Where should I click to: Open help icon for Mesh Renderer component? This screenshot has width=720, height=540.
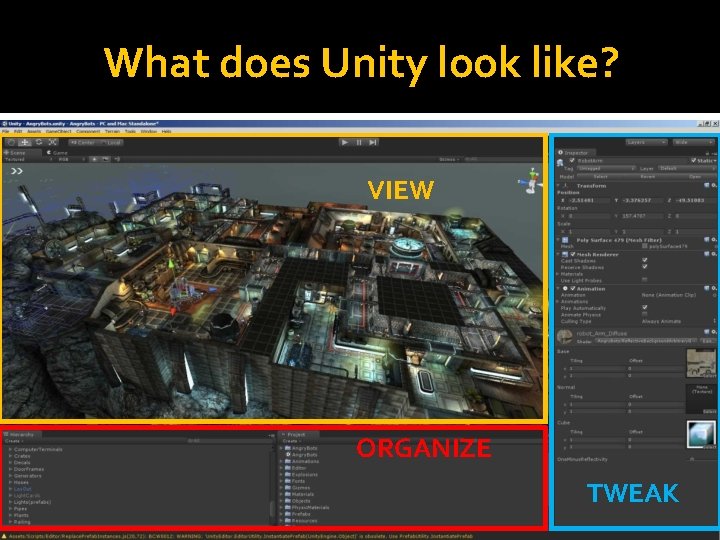[x=707, y=254]
